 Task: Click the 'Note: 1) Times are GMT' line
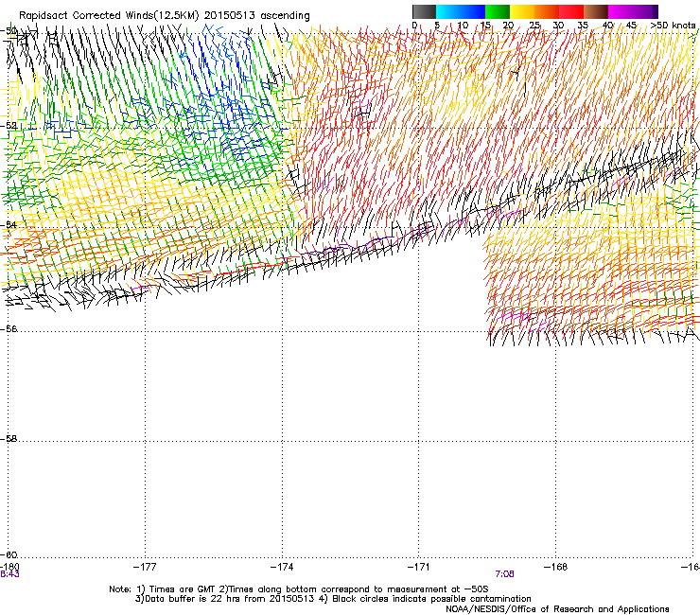(299, 589)
